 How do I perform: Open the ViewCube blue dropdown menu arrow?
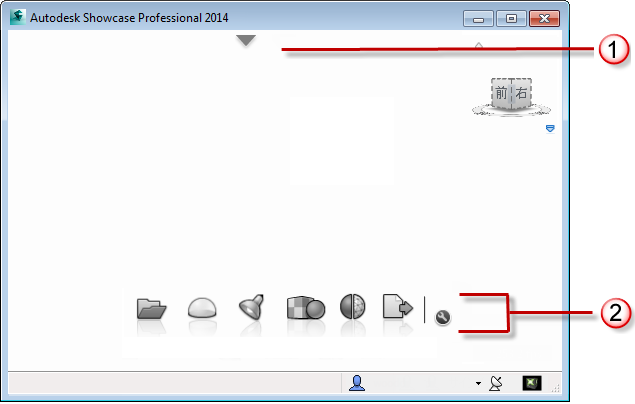550,129
